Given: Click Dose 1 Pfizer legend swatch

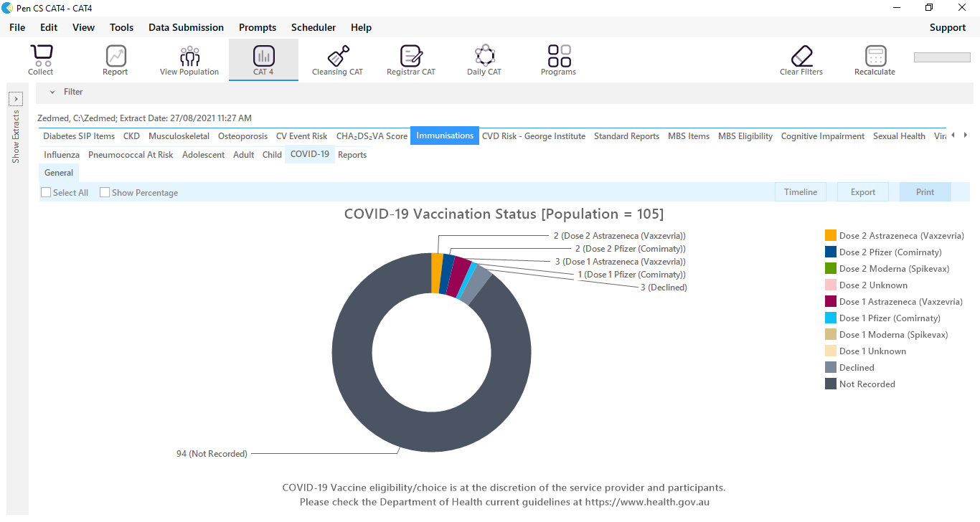Looking at the screenshot, I should [831, 318].
